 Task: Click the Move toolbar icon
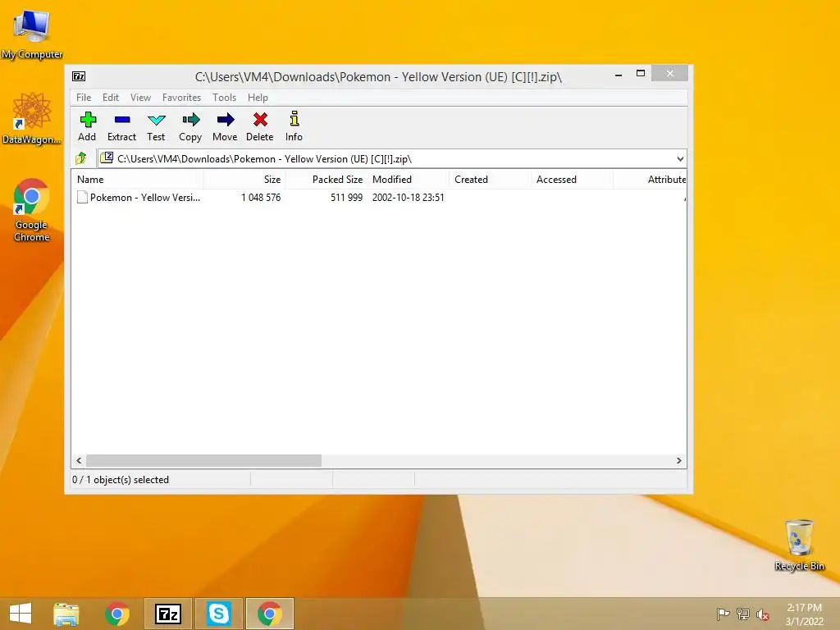(226, 120)
